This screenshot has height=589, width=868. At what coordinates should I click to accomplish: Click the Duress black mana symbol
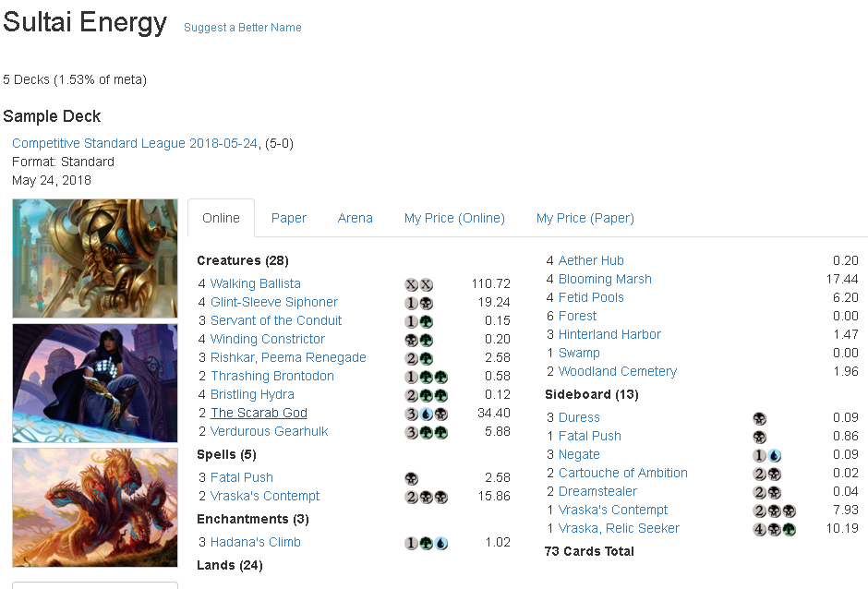pyautogui.click(x=759, y=418)
